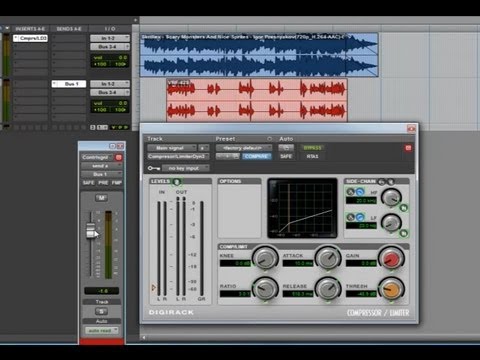Toggle the plugin Bypass button
The height and width of the screenshot is (360, 480).
point(312,148)
